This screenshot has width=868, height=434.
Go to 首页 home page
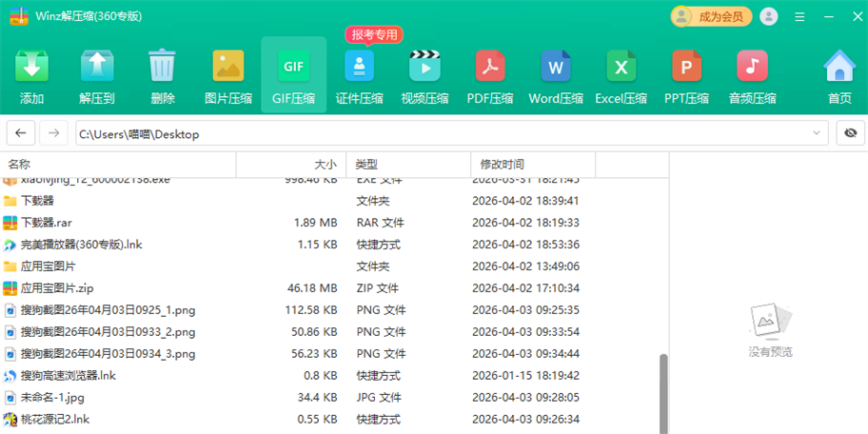(x=838, y=74)
